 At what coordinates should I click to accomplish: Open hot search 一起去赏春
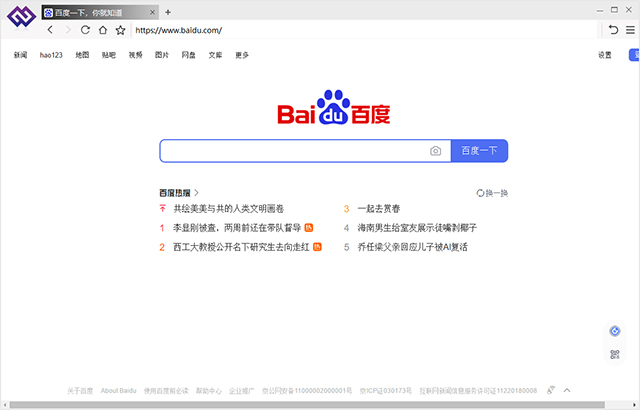[379, 209]
